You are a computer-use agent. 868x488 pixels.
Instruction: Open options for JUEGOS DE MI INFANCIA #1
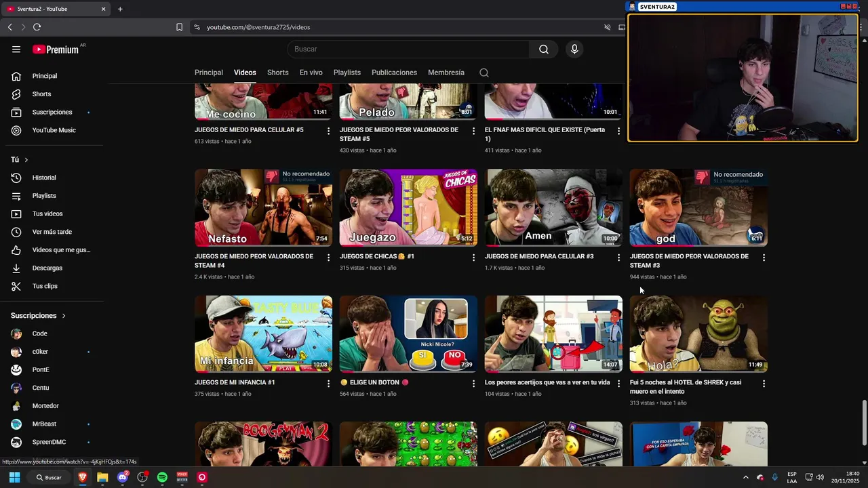coord(328,384)
